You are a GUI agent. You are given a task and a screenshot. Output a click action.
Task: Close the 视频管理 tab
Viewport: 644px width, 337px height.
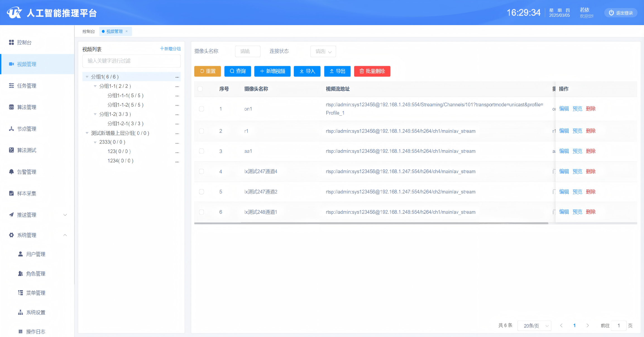127,31
